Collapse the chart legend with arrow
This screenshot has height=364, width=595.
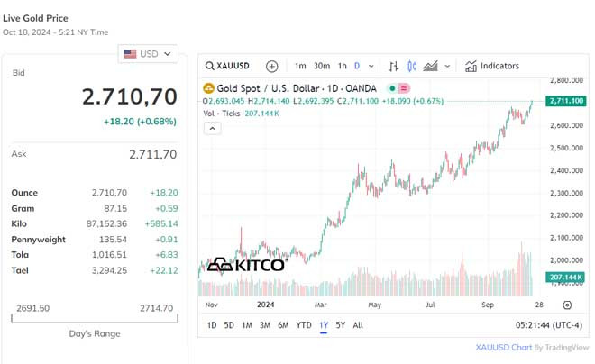pos(212,128)
